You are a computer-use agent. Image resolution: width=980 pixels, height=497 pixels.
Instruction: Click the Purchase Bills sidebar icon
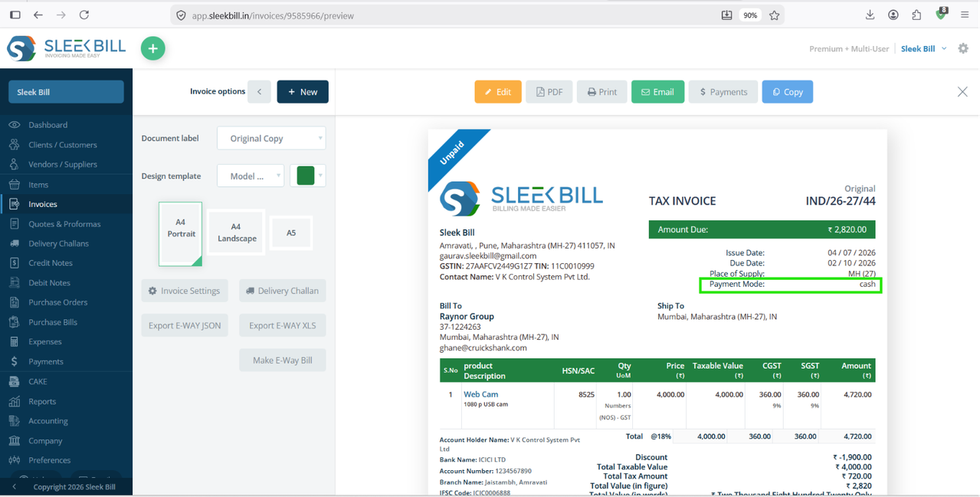pos(15,322)
